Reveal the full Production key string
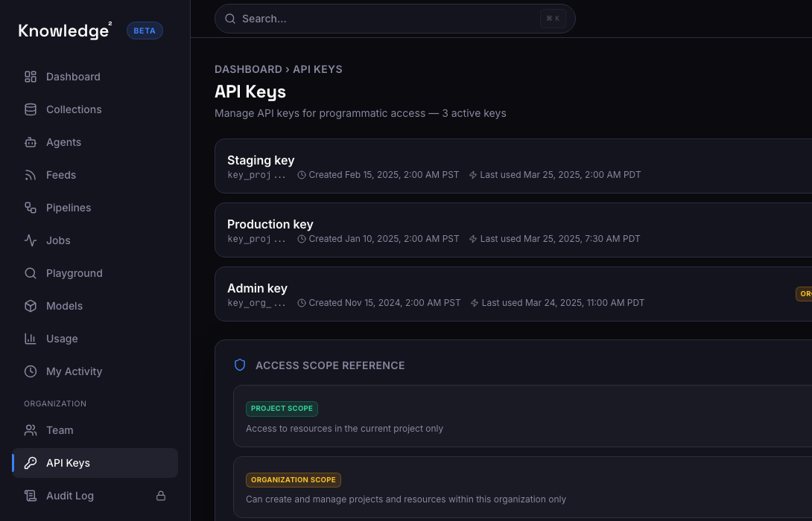 coord(256,239)
